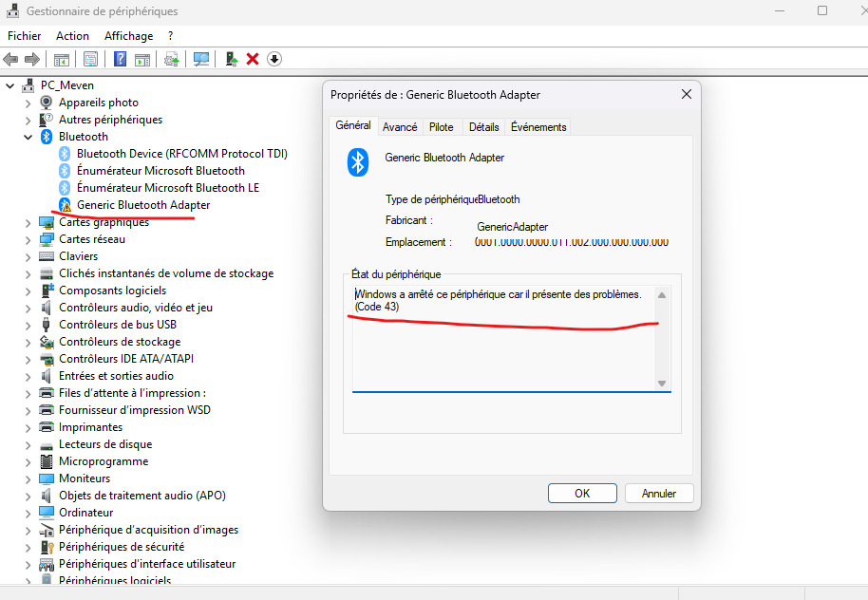Click the Cartes réseau icon

click(x=47, y=239)
